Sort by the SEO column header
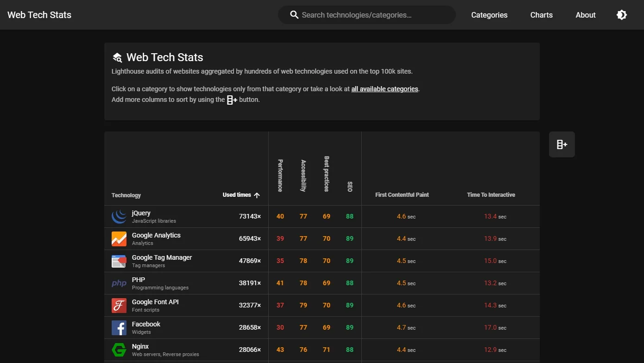This screenshot has width=644, height=363. tap(350, 187)
